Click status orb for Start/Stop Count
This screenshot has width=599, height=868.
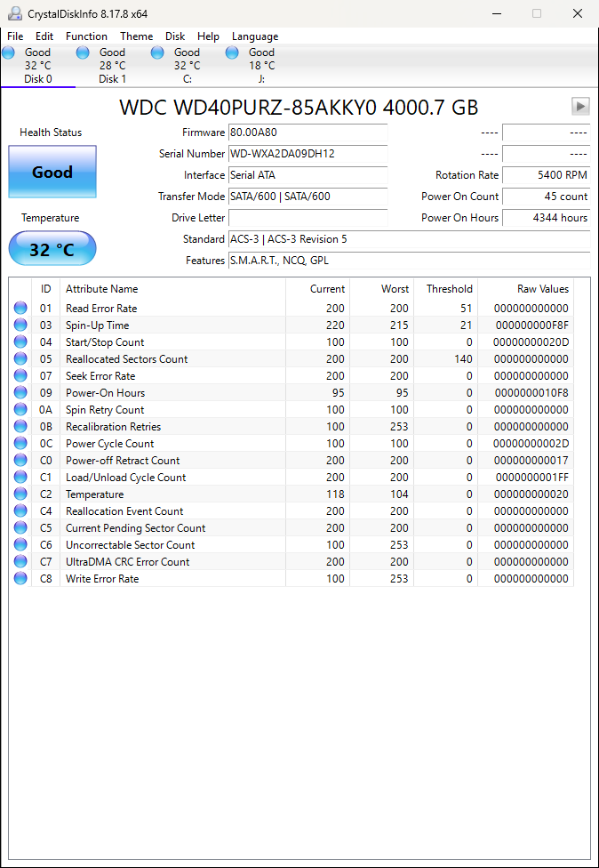tap(20, 342)
